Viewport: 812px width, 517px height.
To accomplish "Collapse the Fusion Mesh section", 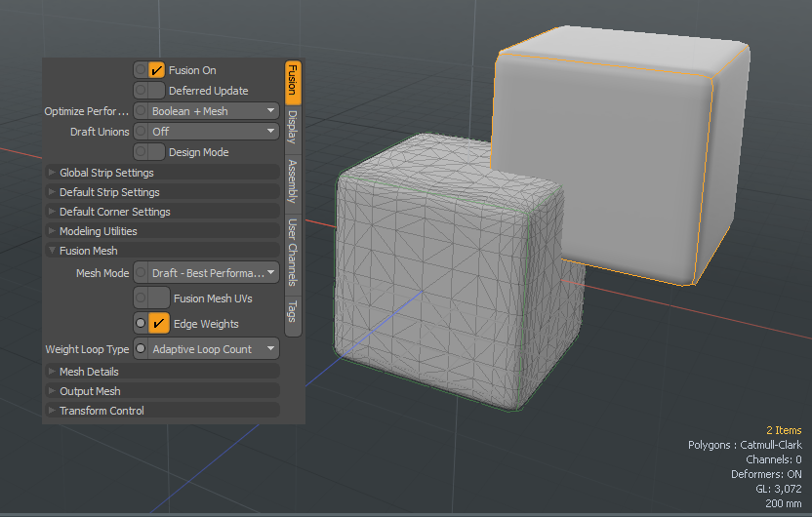I will click(88, 251).
